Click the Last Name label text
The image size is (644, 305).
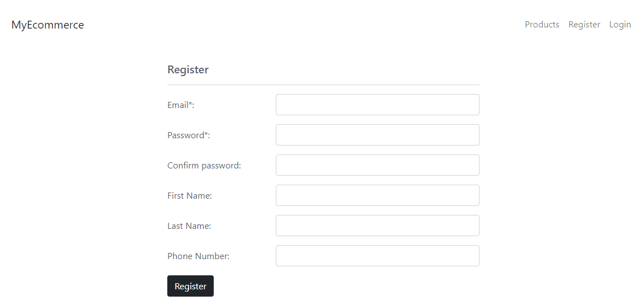(x=189, y=226)
